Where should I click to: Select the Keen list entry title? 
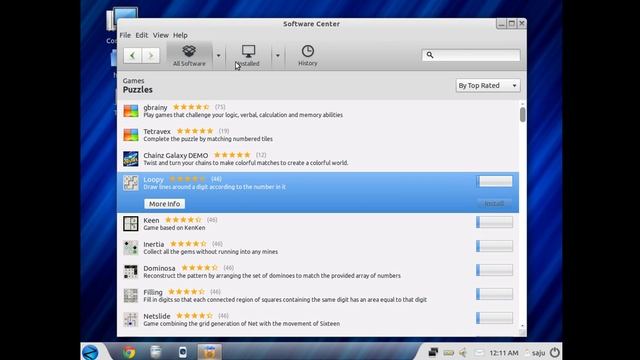click(151, 220)
